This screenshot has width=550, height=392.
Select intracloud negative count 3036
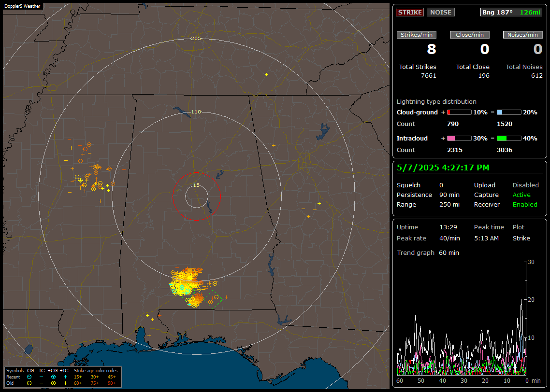pos(505,150)
